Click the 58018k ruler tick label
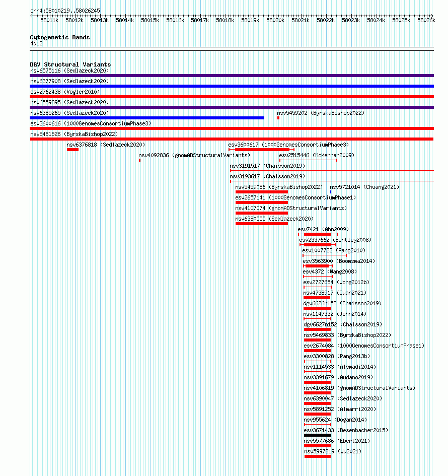 click(x=225, y=20)
